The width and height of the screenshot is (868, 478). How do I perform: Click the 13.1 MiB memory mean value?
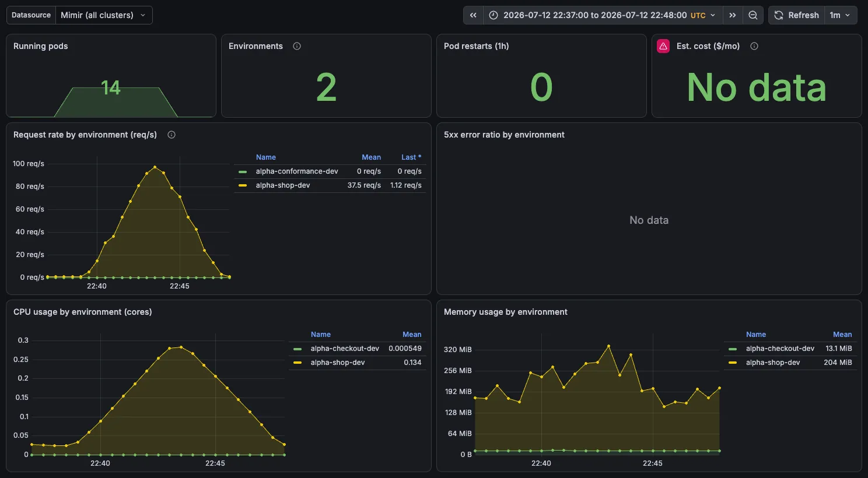click(839, 349)
